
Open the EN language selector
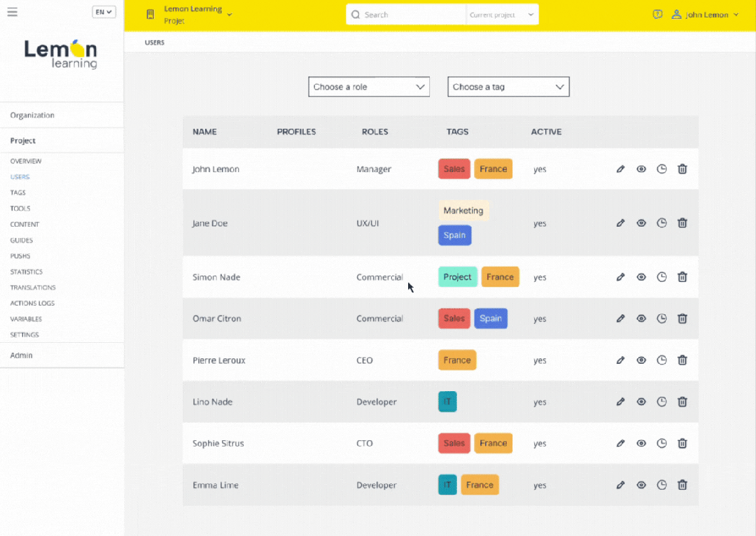[x=104, y=12]
